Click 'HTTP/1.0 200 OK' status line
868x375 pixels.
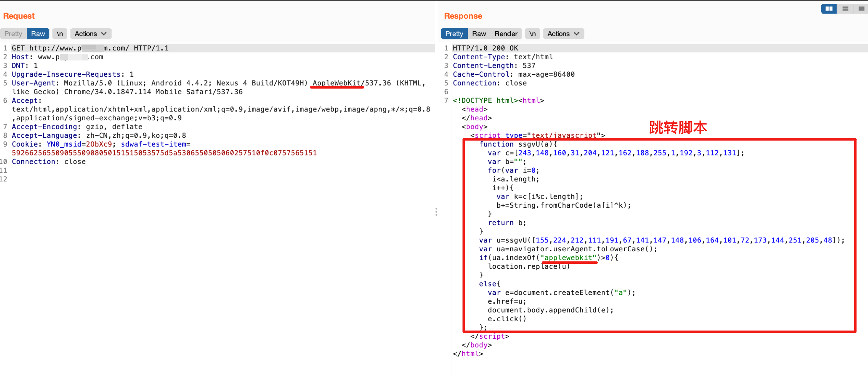(485, 48)
